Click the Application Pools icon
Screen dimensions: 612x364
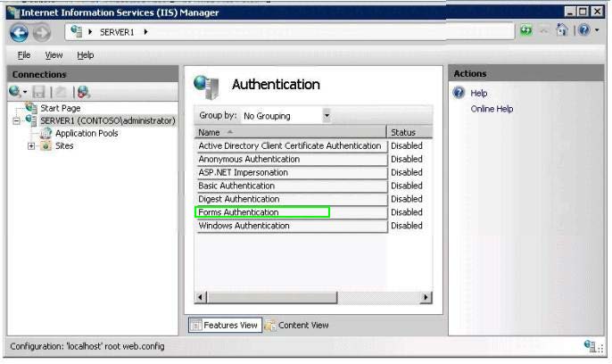(46, 133)
